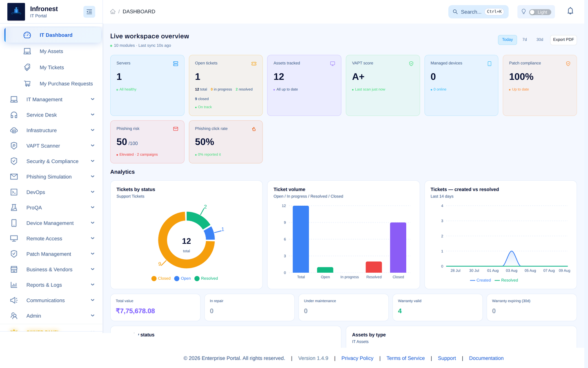Click the Admin user icon
This screenshot has width=588, height=368.
click(14, 316)
